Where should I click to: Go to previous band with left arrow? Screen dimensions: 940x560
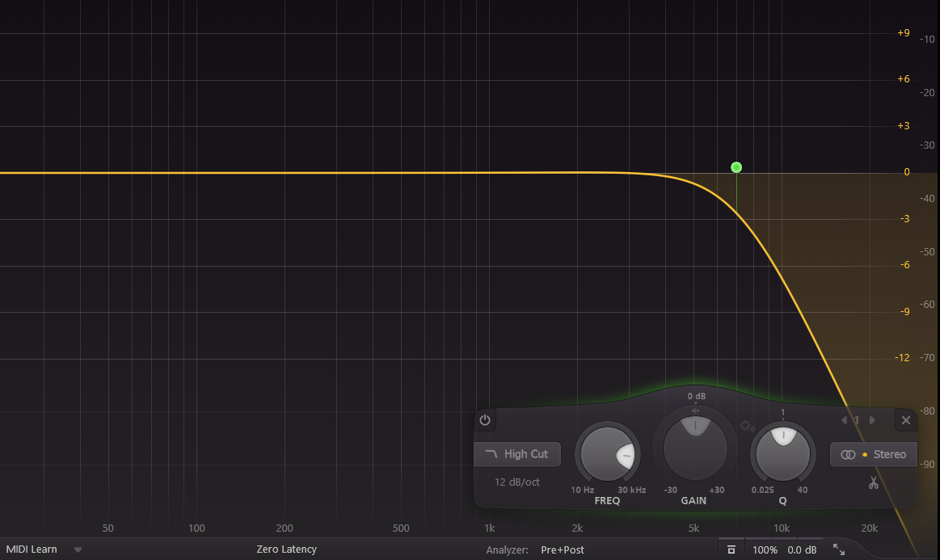[x=845, y=420]
